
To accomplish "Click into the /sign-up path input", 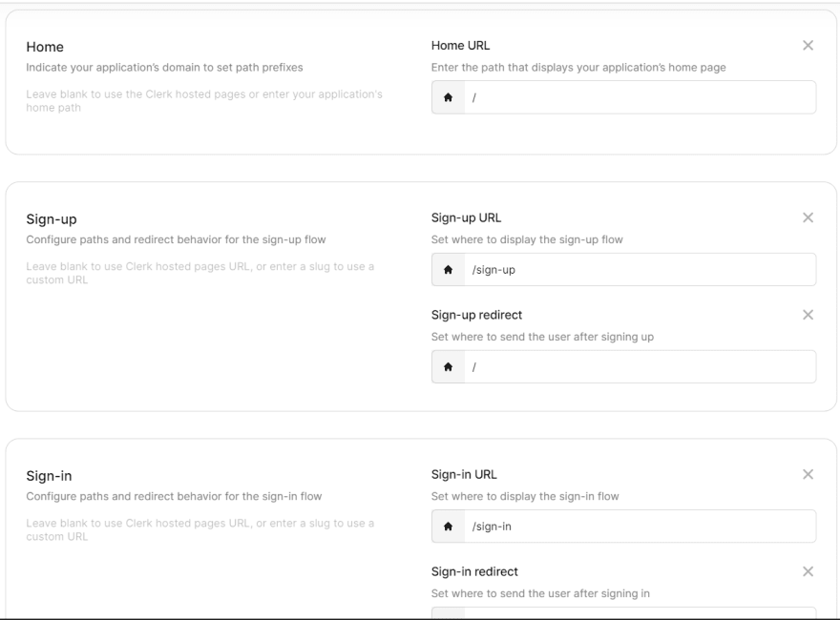I will 640,269.
